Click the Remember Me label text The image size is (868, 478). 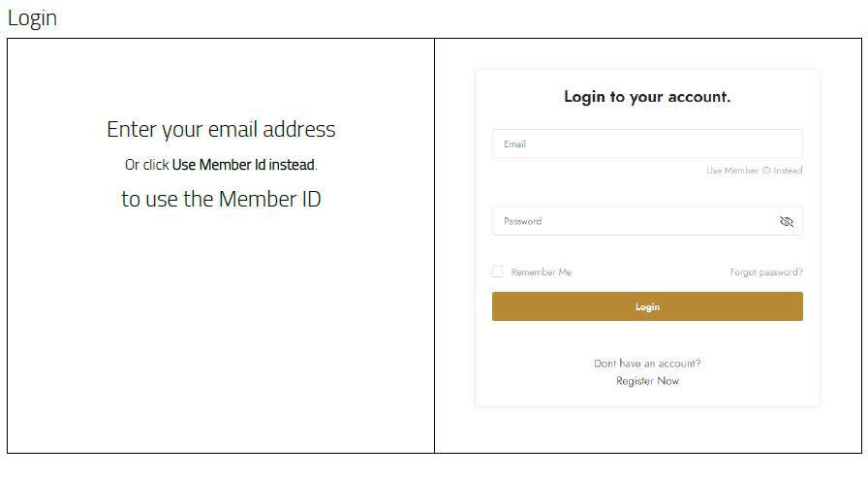point(541,272)
